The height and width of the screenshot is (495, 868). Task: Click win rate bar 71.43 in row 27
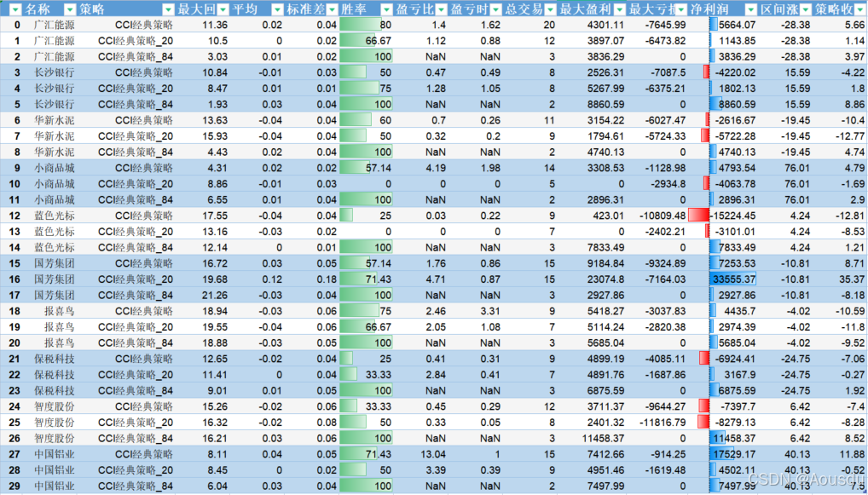366,455
